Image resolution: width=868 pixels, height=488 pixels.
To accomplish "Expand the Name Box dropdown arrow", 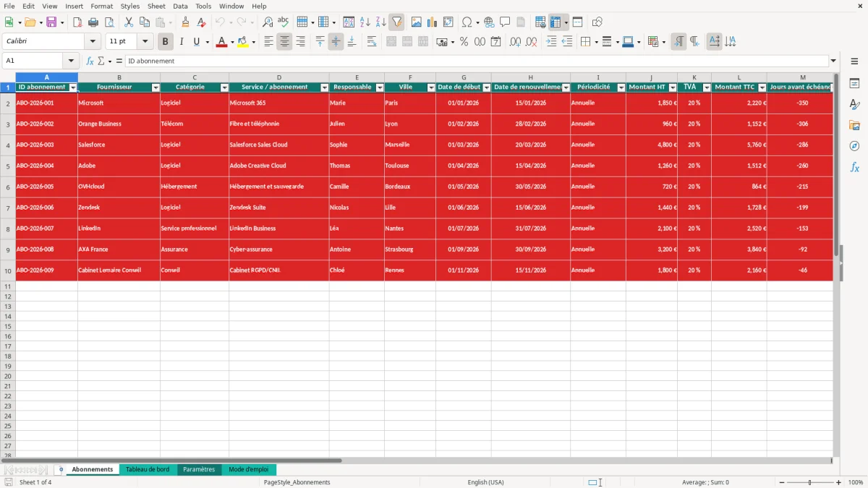I will (71, 61).
